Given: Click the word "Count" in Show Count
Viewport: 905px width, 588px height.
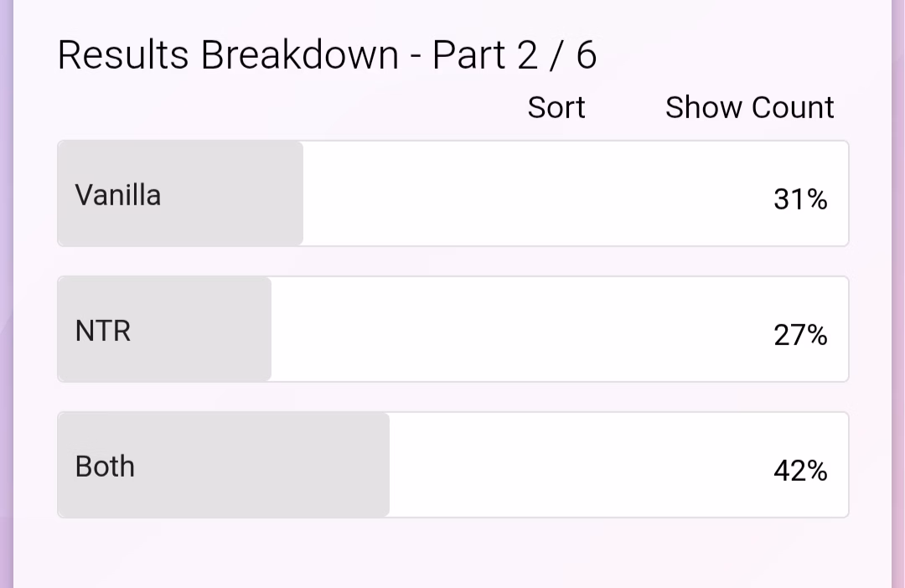Looking at the screenshot, I should point(793,108).
